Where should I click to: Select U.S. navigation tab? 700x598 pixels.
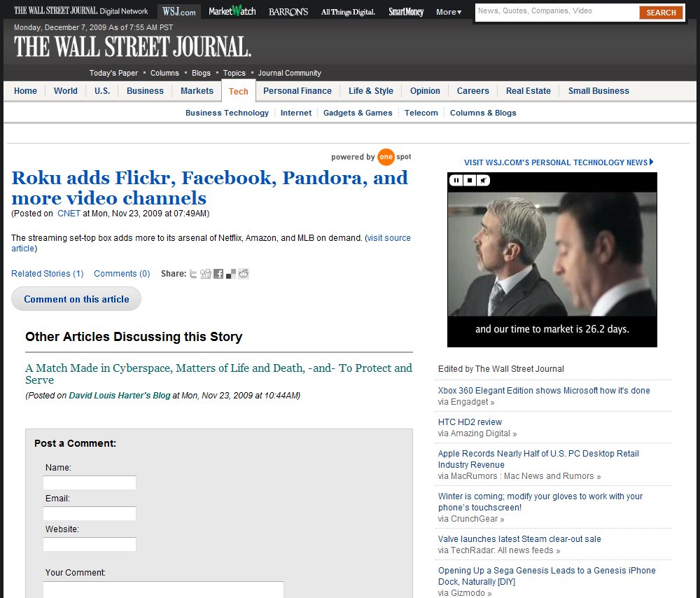point(102,90)
